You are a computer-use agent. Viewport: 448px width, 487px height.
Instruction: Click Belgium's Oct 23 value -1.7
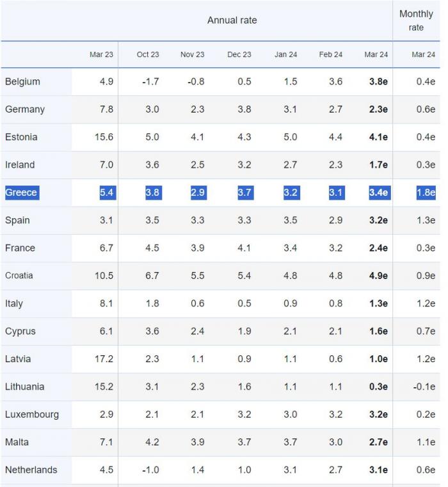coord(149,82)
